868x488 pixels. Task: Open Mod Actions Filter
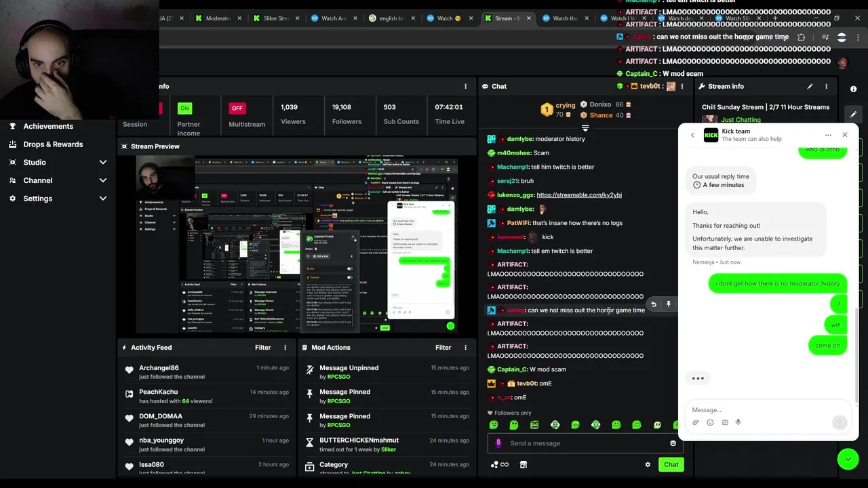pos(443,348)
